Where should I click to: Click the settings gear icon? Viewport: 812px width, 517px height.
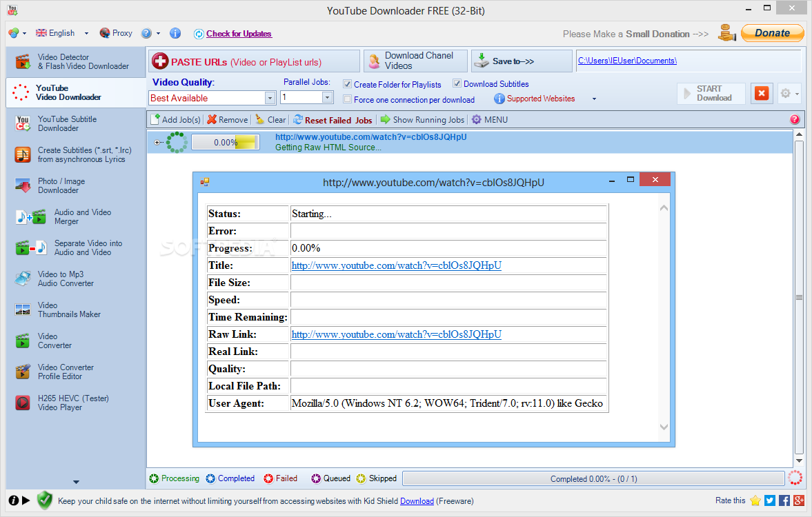pos(786,94)
